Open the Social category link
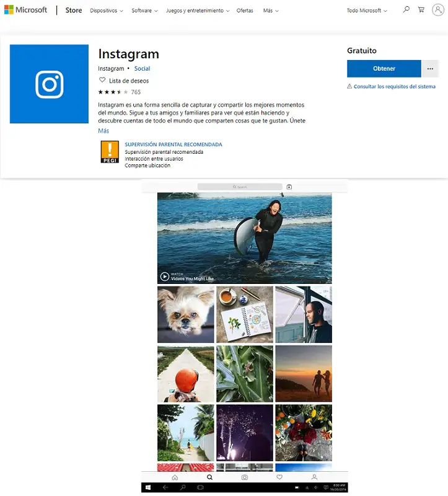The width and height of the screenshot is (448, 496). click(142, 68)
